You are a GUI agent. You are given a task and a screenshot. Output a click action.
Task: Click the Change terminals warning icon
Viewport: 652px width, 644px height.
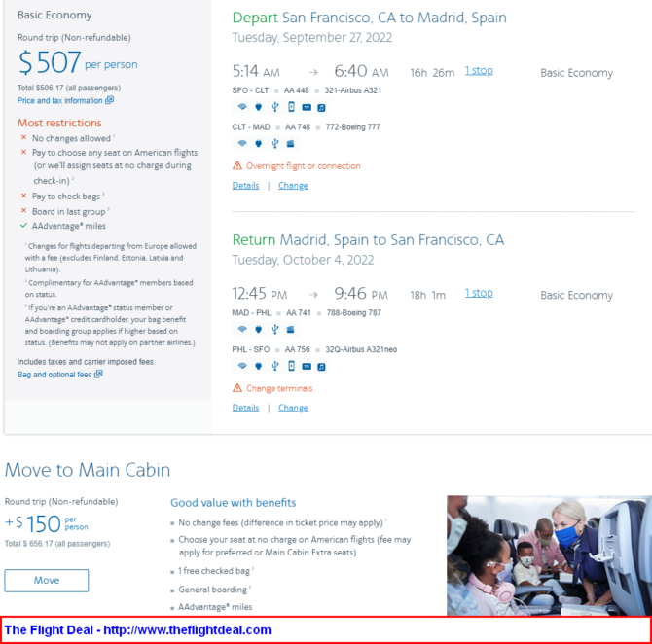point(237,388)
